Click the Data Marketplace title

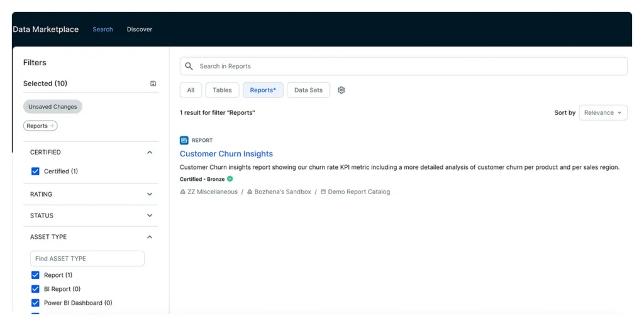coord(45,30)
